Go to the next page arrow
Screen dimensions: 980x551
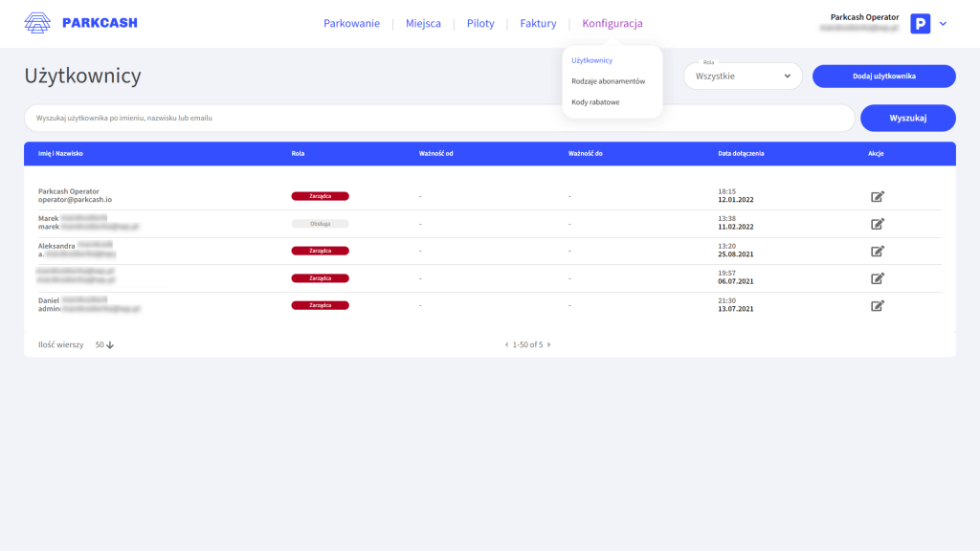pos(549,344)
